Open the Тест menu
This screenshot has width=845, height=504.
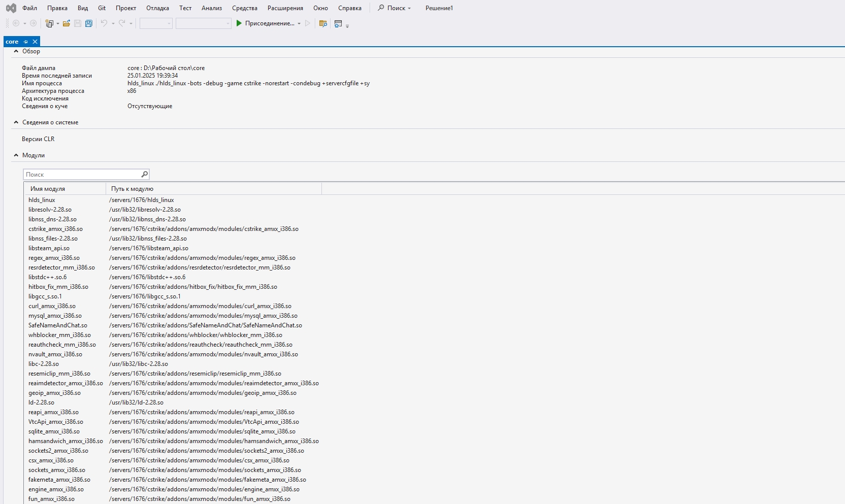(185, 8)
